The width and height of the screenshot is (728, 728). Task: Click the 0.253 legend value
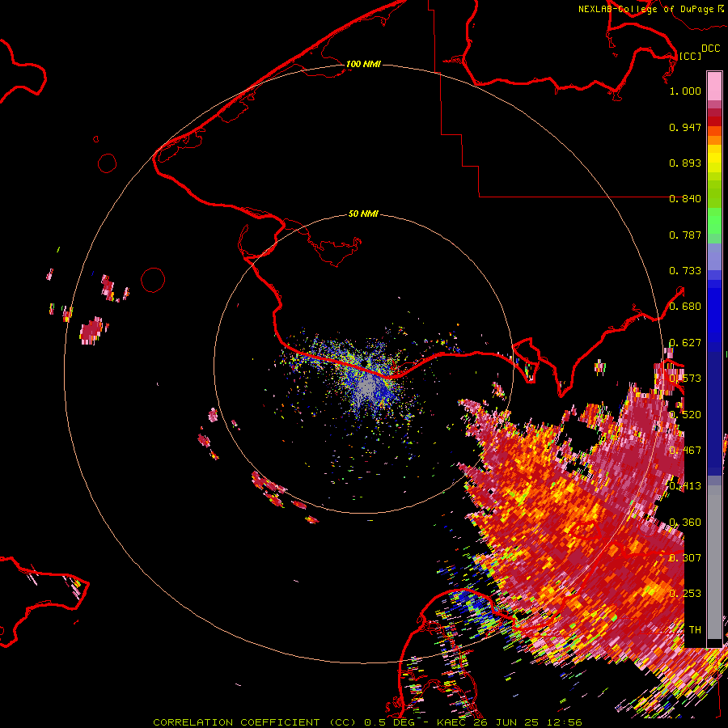click(x=685, y=594)
